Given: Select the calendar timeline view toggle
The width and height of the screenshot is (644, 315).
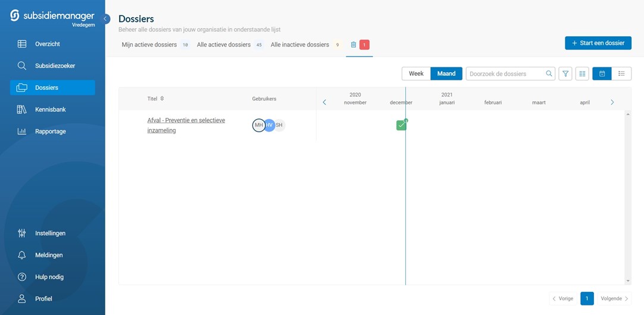Looking at the screenshot, I should pos(602,74).
